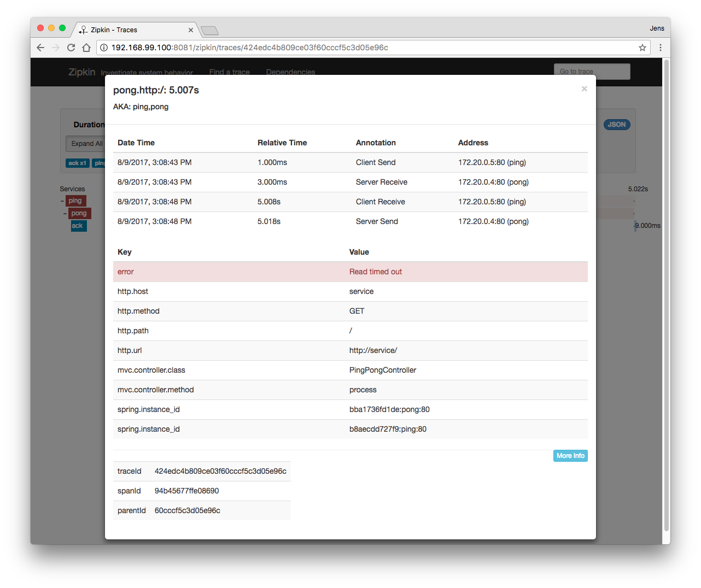This screenshot has height=588, width=701.
Task: Click the traceId value
Action: pyautogui.click(x=220, y=471)
